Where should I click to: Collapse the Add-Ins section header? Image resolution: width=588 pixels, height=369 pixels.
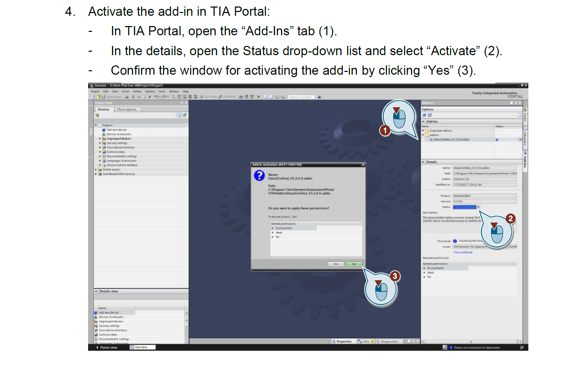(423, 122)
